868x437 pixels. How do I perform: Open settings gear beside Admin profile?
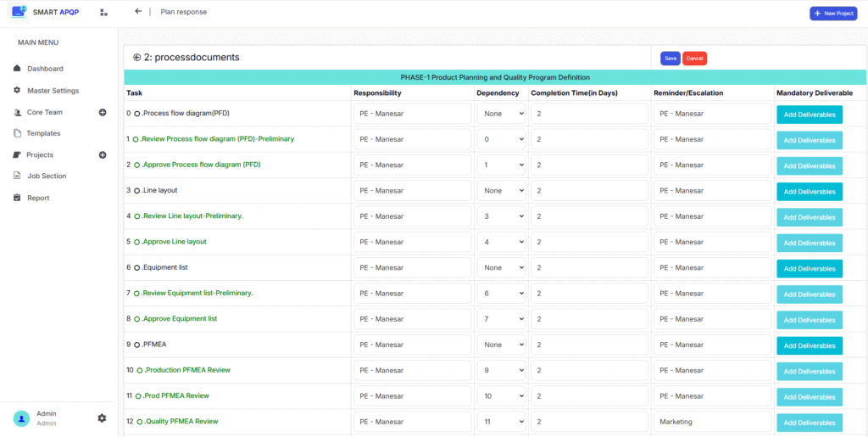[102, 418]
